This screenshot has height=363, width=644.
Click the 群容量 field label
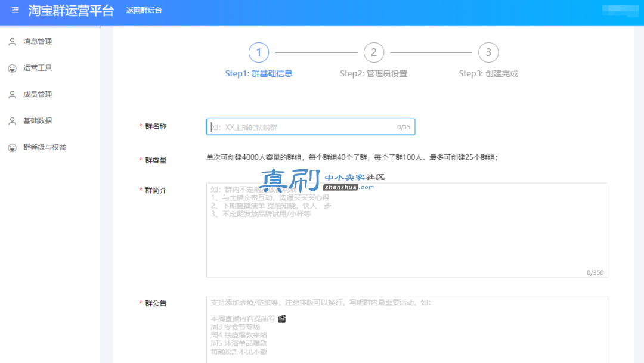click(x=156, y=160)
